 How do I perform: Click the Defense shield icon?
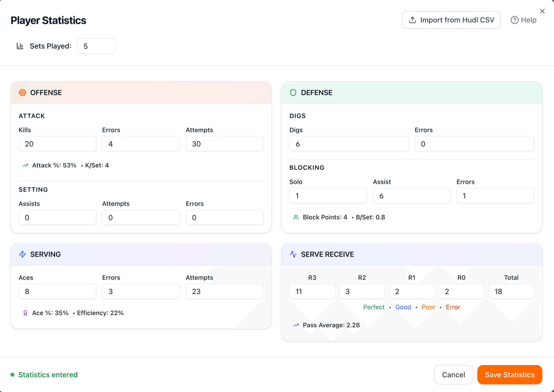[x=293, y=93]
